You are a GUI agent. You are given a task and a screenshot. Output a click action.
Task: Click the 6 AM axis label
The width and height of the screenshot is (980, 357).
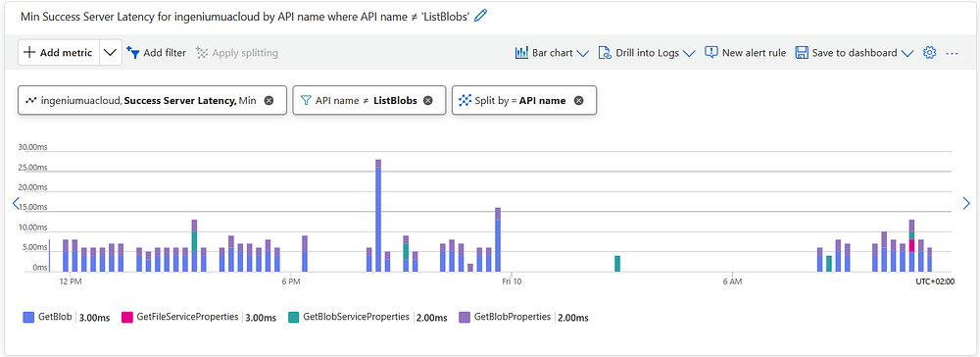(x=732, y=282)
